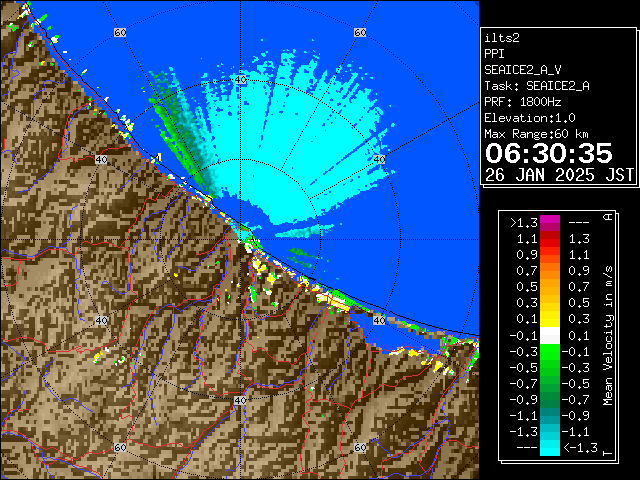
Task: Pick the white near-zero velocity swatch
Action: tap(550, 336)
